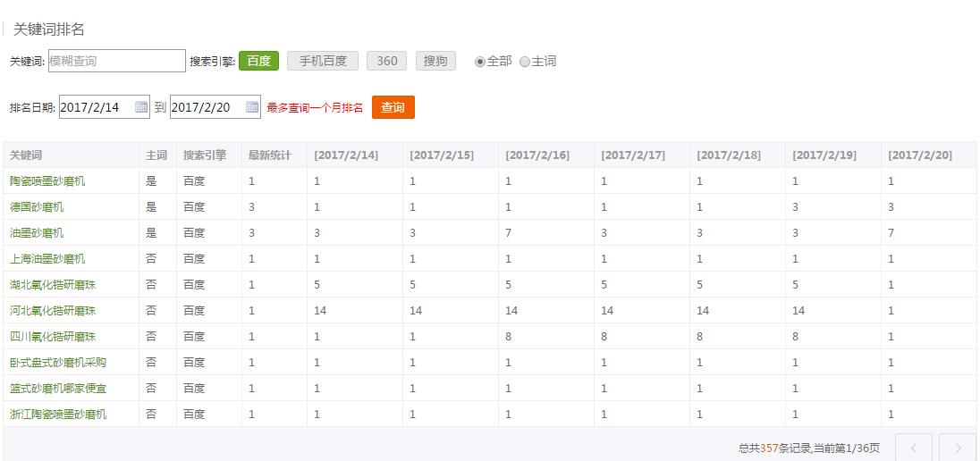
Task: Open the end date calendar picker icon
Action: [x=252, y=107]
